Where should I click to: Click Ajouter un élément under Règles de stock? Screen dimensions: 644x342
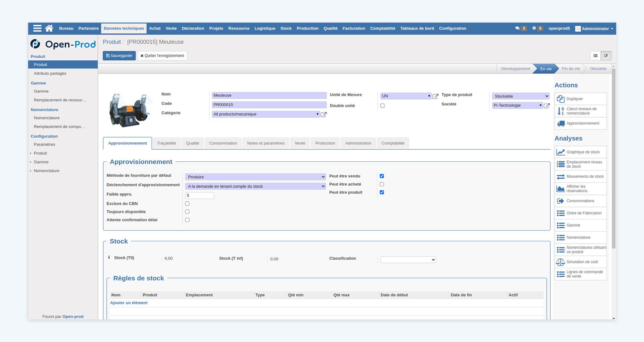[129, 302]
